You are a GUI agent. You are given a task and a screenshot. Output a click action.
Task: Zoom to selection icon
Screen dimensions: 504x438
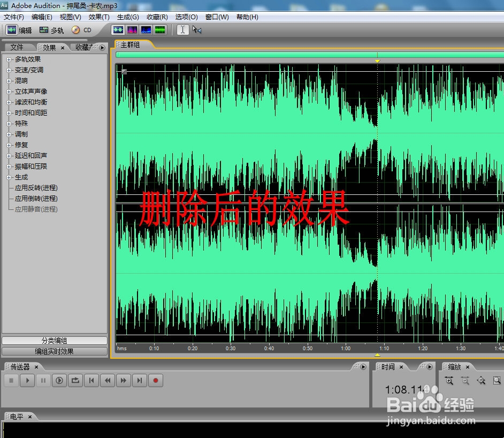click(497, 380)
